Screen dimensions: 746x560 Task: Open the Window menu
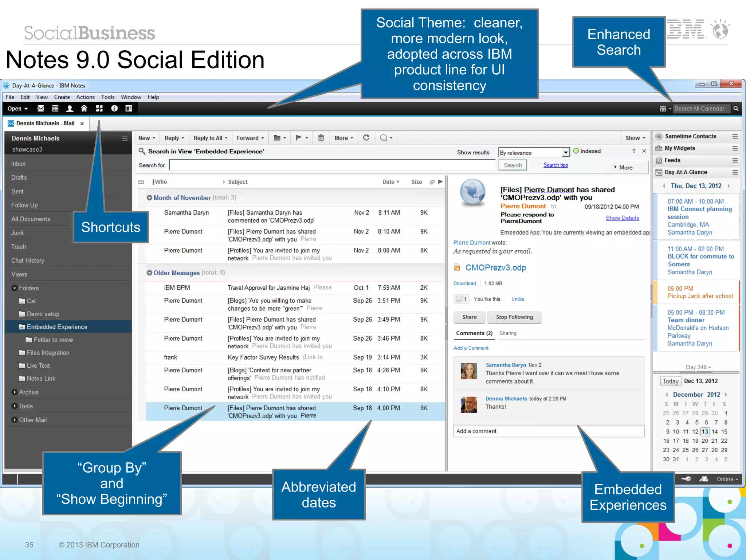tap(131, 97)
